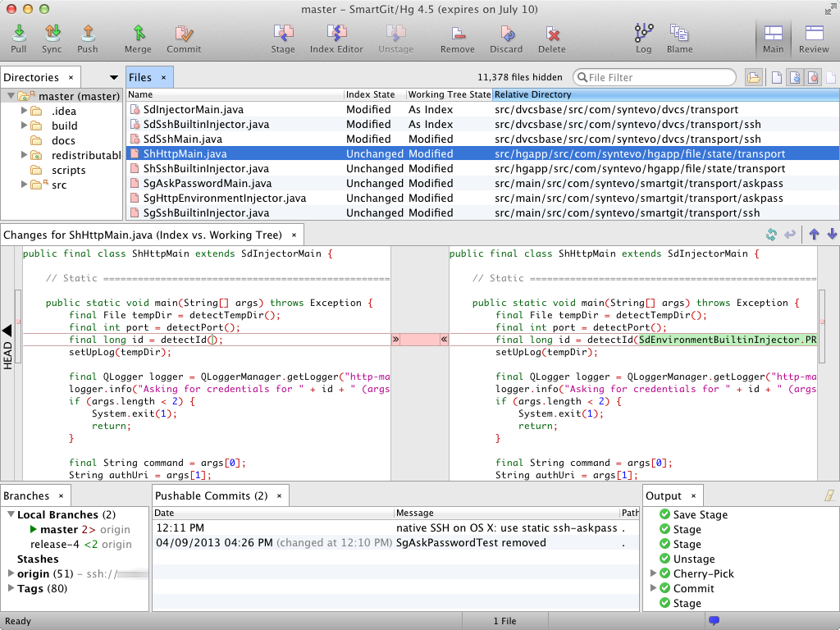Click the Pull toolbar icon

pyautogui.click(x=17, y=38)
